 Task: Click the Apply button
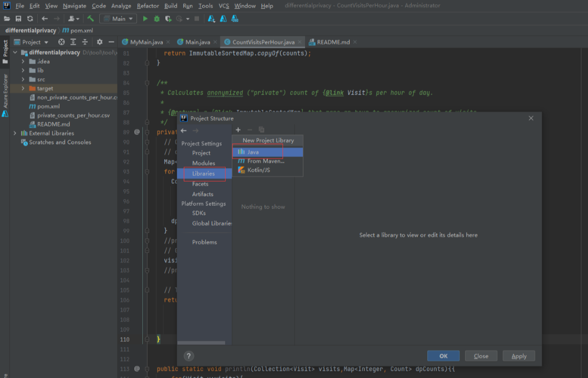coord(519,356)
